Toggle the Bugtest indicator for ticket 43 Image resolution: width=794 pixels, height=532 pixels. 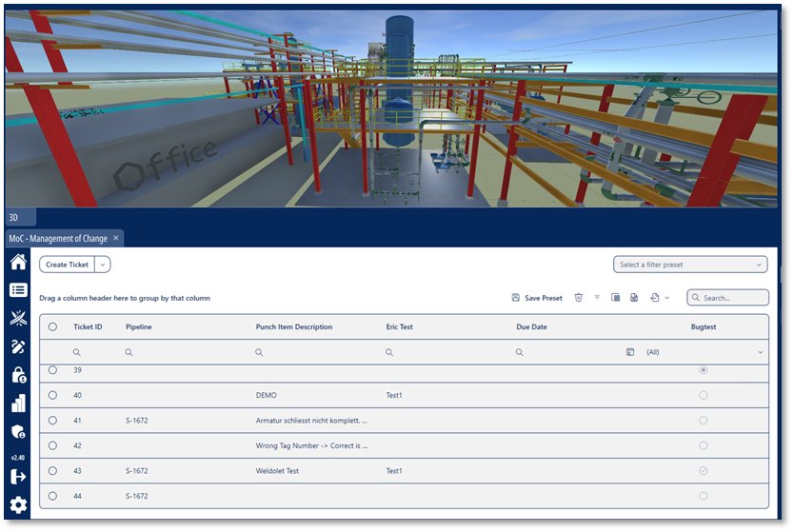pos(703,471)
